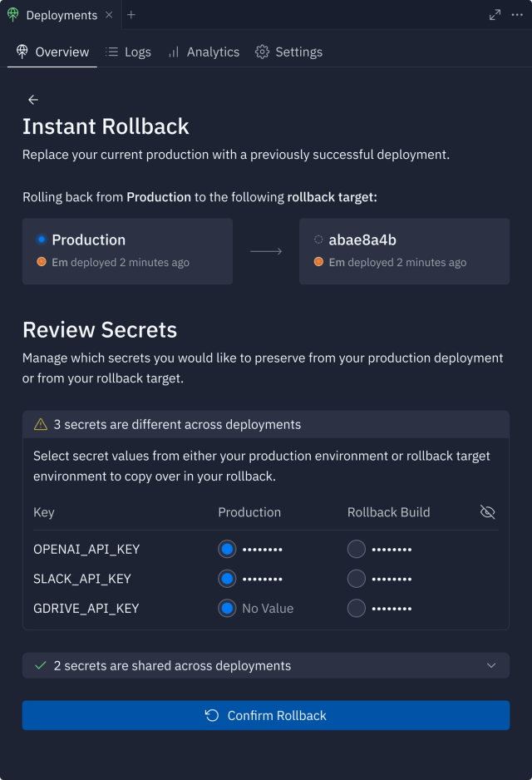Choose Rollback Build value for GDRIVE_API_KEY
Screen dimensions: 532x780
pyautogui.click(x=356, y=608)
